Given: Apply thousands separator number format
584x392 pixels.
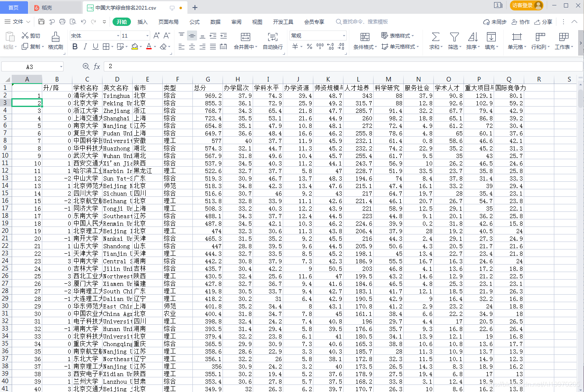Looking at the screenshot, I should pyautogui.click(x=320, y=47).
